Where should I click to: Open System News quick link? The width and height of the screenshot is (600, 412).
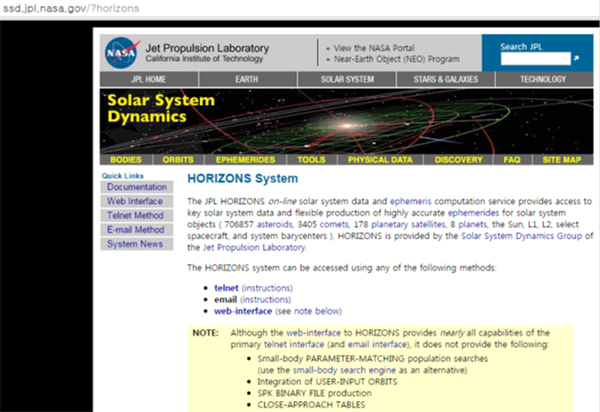[x=137, y=244]
